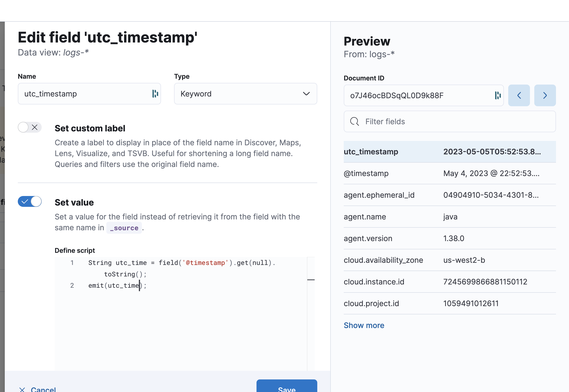Click Show more in the preview list
The image size is (569, 392).
pyautogui.click(x=363, y=325)
